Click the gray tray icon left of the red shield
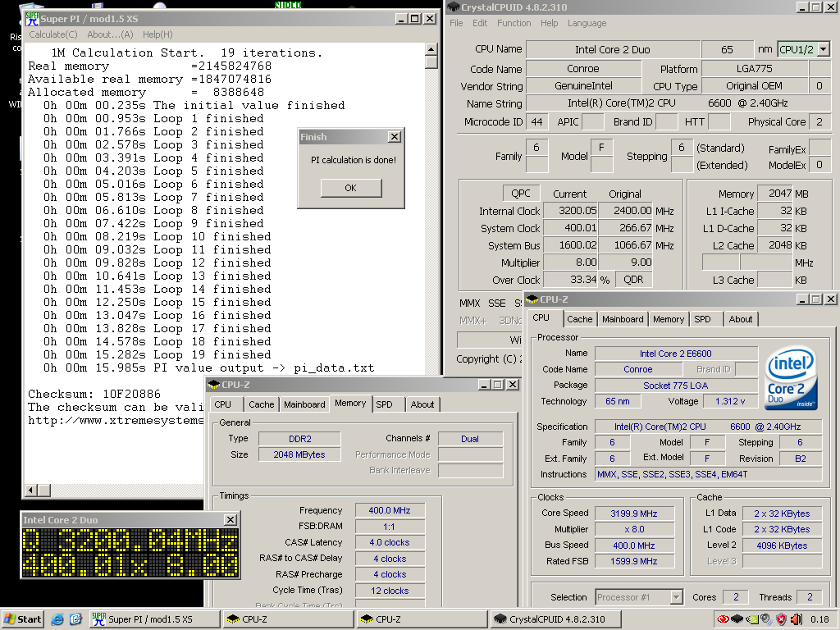Image resolution: width=840 pixels, height=630 pixels. tap(767, 619)
